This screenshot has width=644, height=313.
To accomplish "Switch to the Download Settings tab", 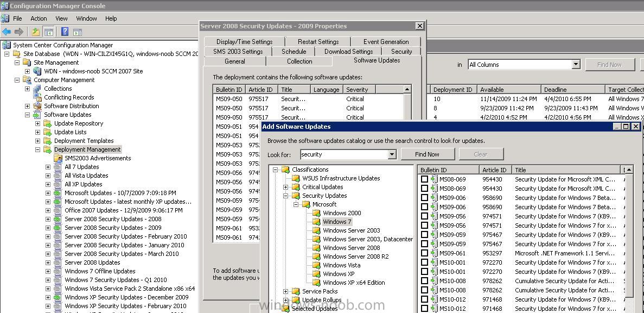I will tap(348, 52).
